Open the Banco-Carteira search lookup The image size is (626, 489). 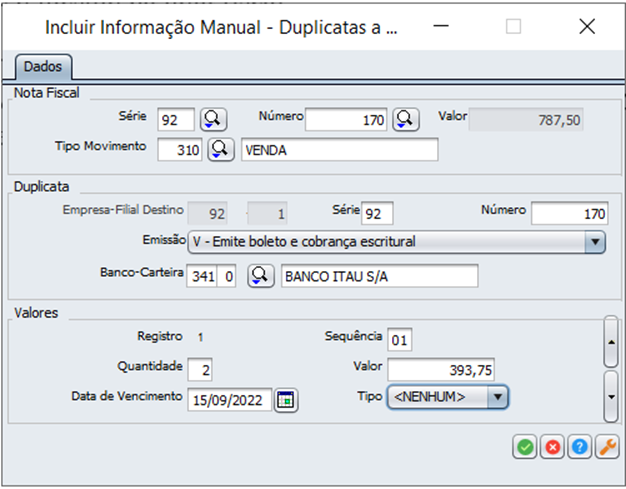point(260,275)
